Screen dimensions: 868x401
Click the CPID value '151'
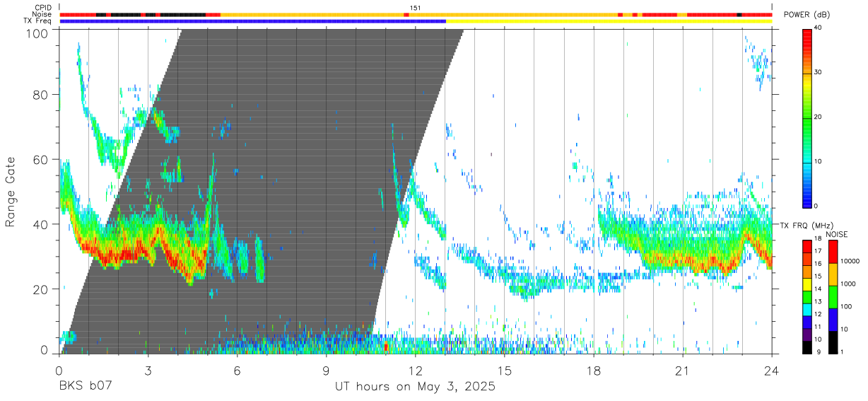point(415,8)
